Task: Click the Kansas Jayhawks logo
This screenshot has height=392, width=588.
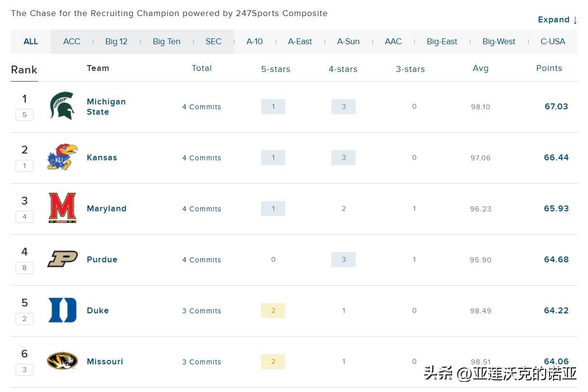Action: [x=62, y=157]
